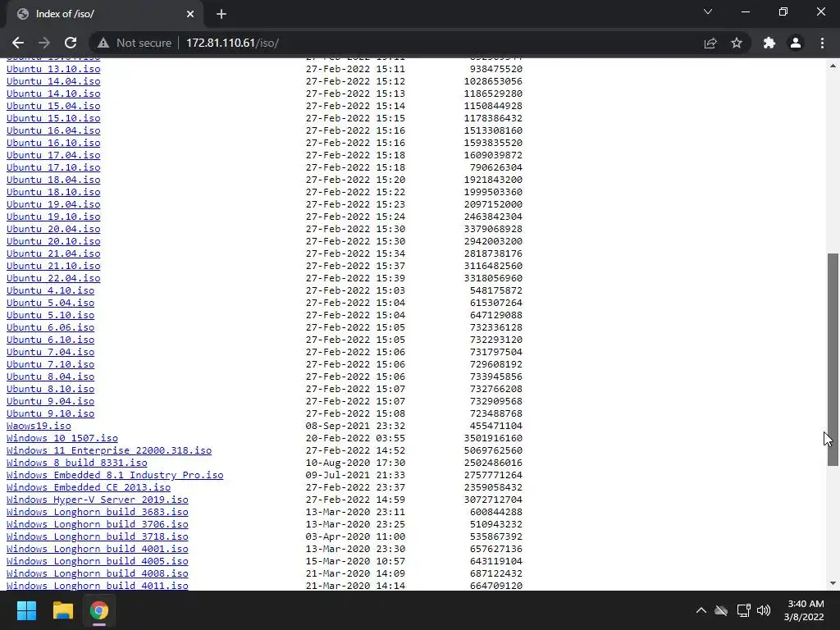The height and width of the screenshot is (630, 840).
Task: Click file size 455471104
Action: click(x=496, y=427)
